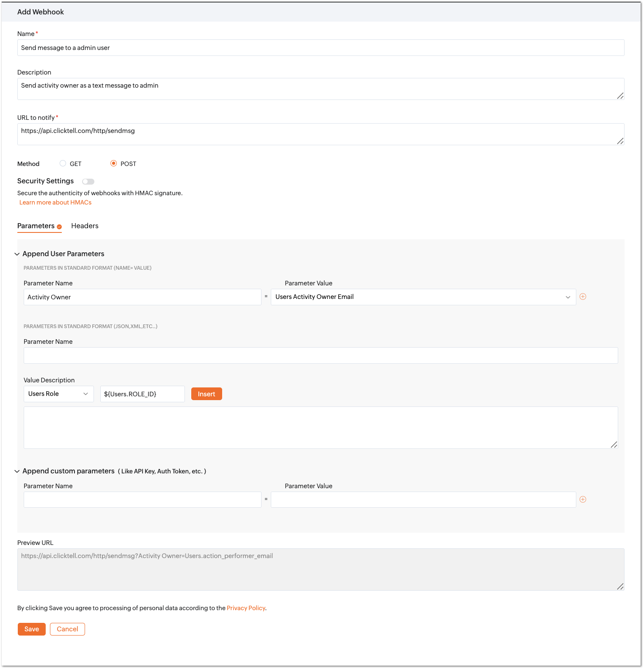Click the Name input field
This screenshot has height=669, width=644.
321,48
